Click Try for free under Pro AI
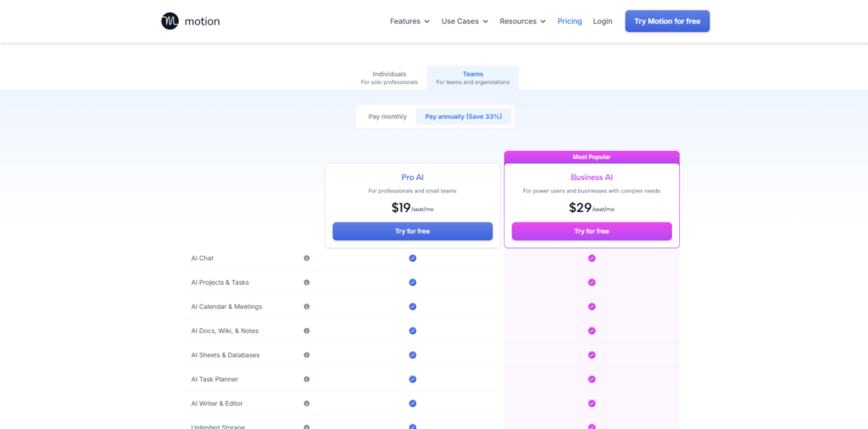This screenshot has width=868, height=429. point(413,231)
